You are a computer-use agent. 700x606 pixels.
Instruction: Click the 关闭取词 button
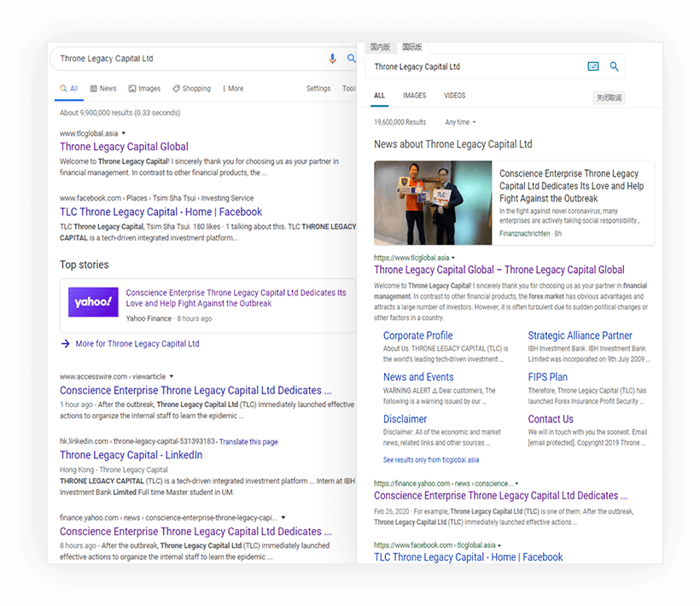(609, 97)
